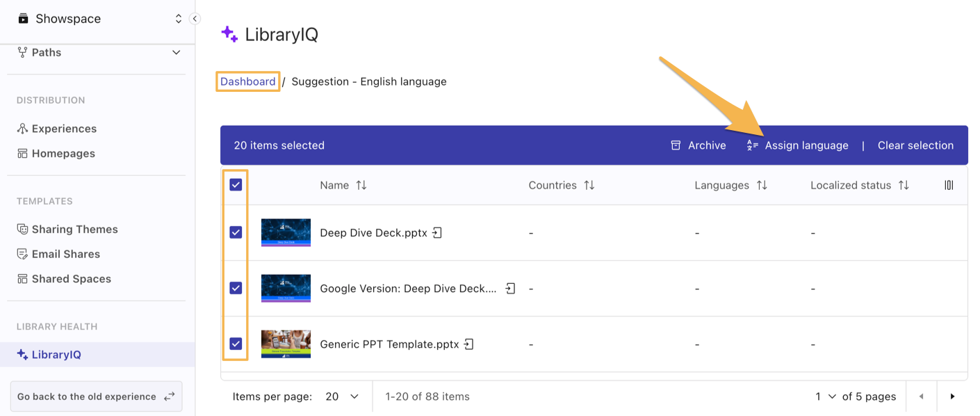Uncheck the select-all checkbox in the header row
The image size is (980, 416).
(235, 185)
